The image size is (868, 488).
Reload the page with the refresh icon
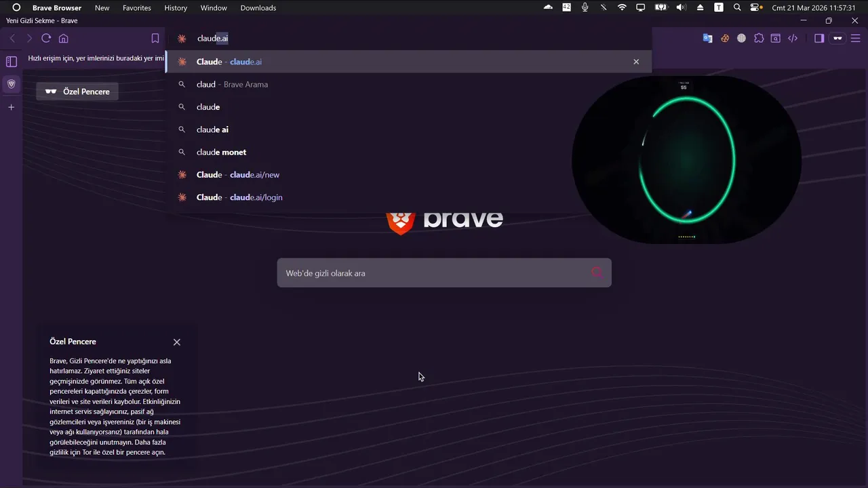coord(46,39)
